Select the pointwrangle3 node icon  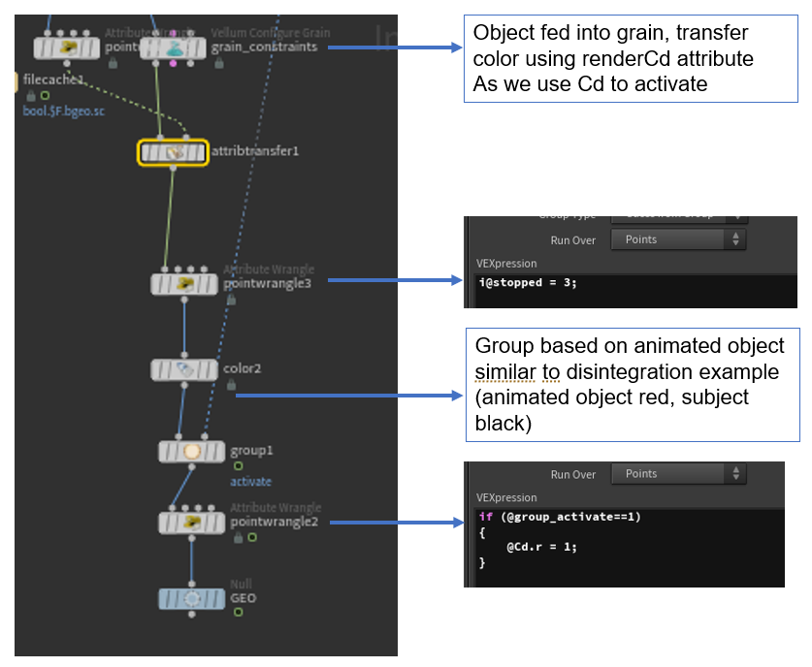click(184, 284)
